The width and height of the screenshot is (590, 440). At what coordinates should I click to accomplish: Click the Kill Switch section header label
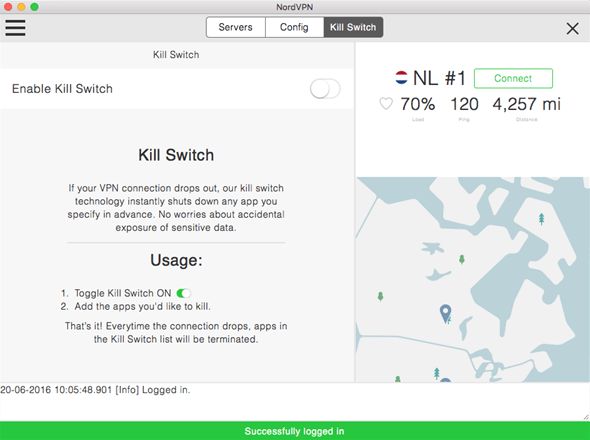click(176, 55)
